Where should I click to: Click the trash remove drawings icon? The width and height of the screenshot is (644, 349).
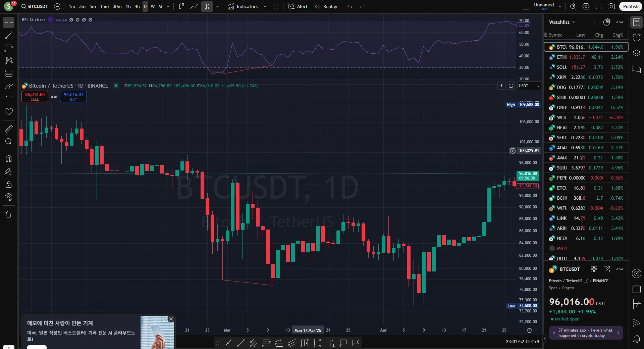click(9, 214)
